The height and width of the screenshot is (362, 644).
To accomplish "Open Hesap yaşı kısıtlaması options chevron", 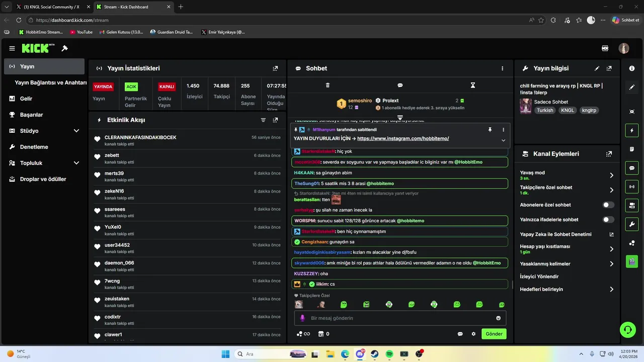I will click(611, 249).
